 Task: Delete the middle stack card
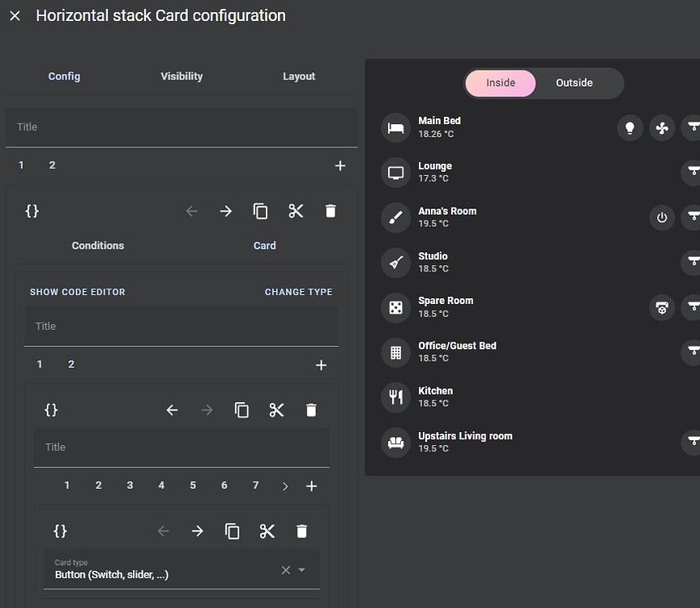click(x=311, y=410)
